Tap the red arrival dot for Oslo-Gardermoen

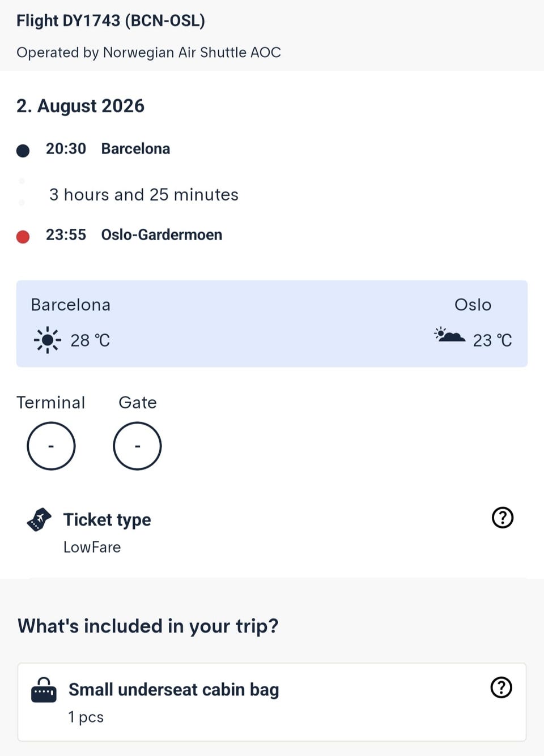23,236
